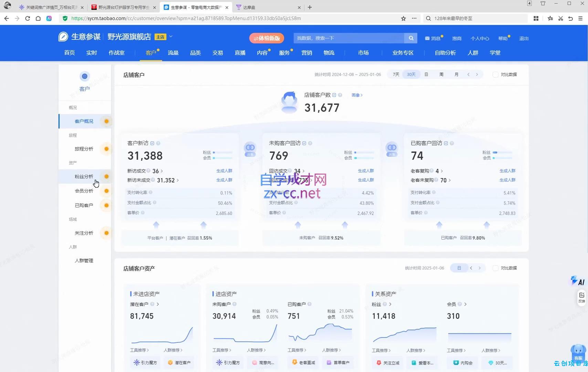Go to next period in 店铺客户资产 date selector
Screen dimensions: 588x372
[479, 268]
